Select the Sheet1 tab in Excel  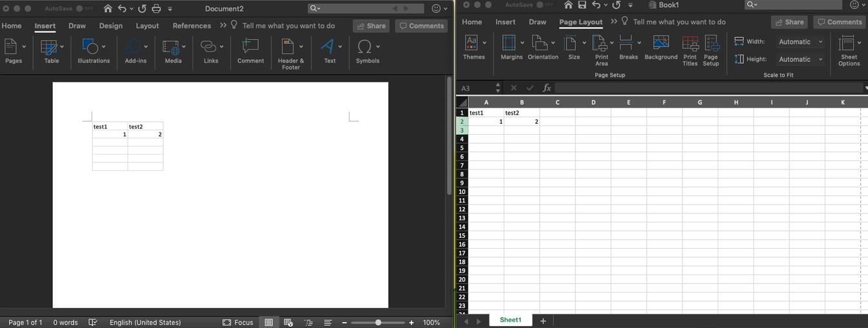[x=511, y=320]
